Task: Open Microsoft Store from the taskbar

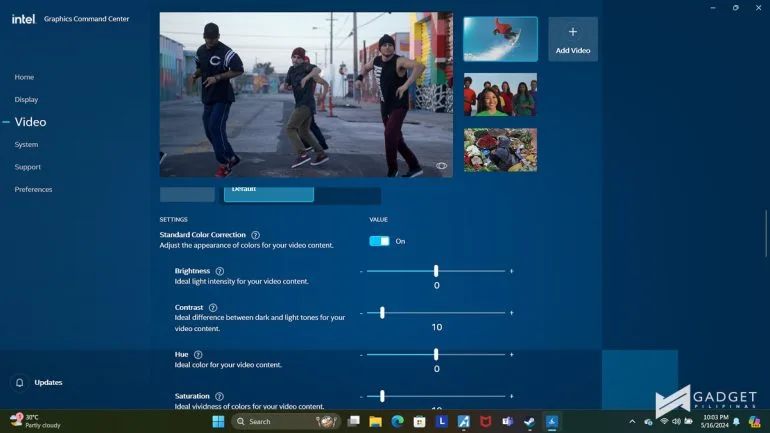Action: point(419,422)
